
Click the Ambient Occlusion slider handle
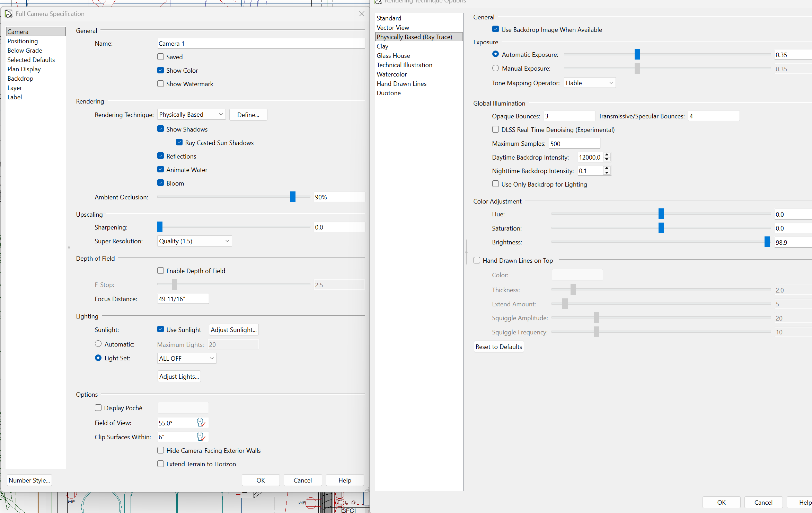point(293,197)
